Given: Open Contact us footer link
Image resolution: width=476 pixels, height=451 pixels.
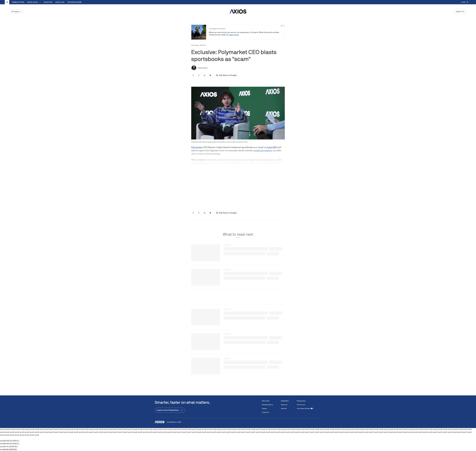Looking at the screenshot, I should click(265, 412).
